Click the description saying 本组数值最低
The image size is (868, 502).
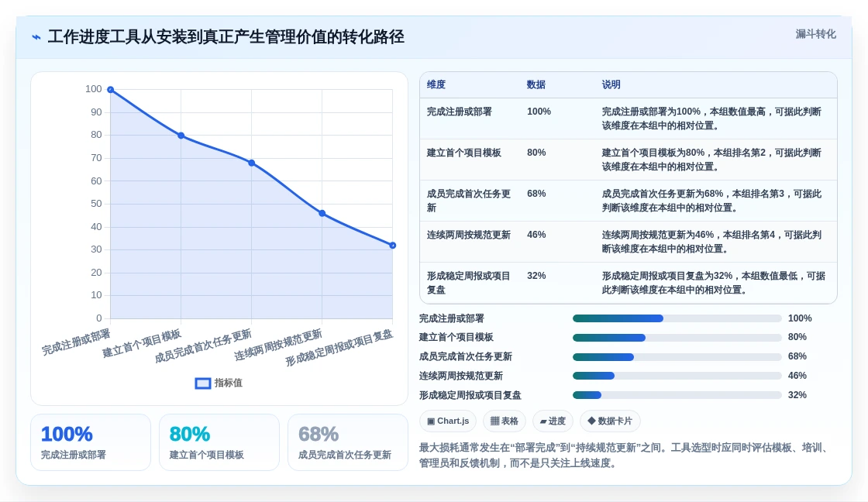click(x=714, y=283)
